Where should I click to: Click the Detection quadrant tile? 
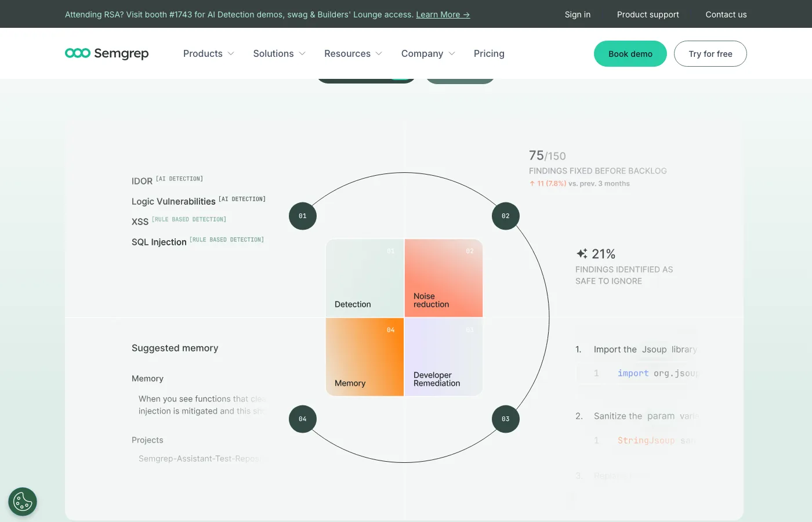pyautogui.click(x=364, y=278)
